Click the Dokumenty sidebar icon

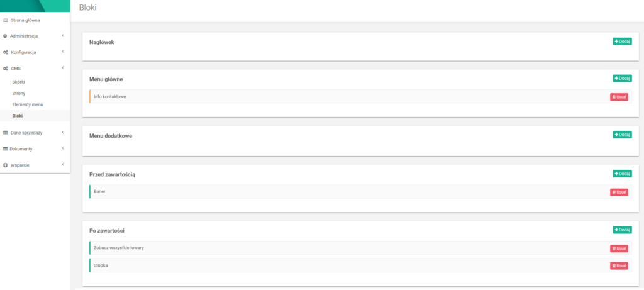(x=5, y=149)
